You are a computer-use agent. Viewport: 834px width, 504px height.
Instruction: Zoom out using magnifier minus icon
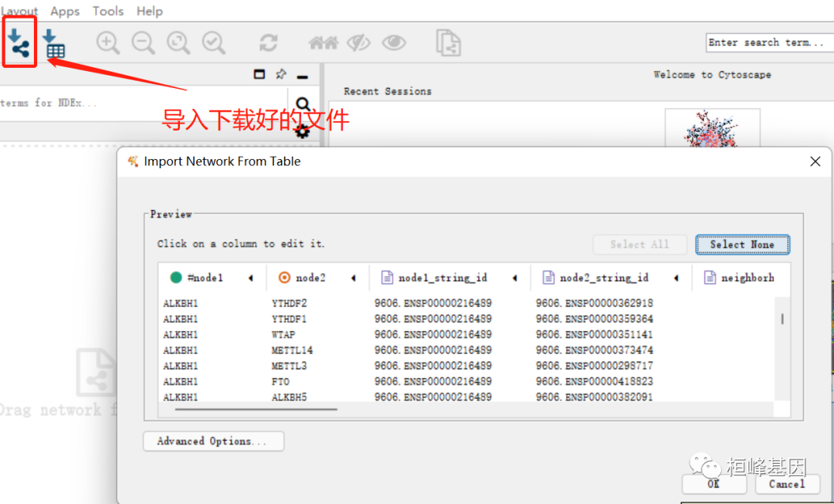pos(143,43)
